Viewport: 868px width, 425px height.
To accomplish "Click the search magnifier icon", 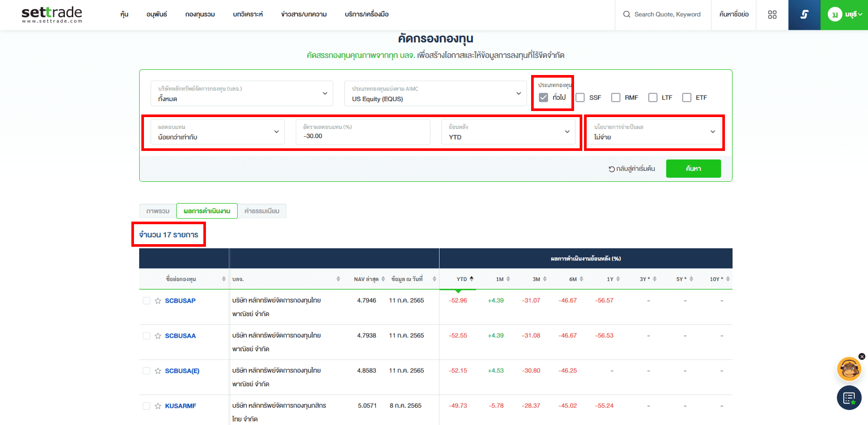I will click(x=627, y=14).
